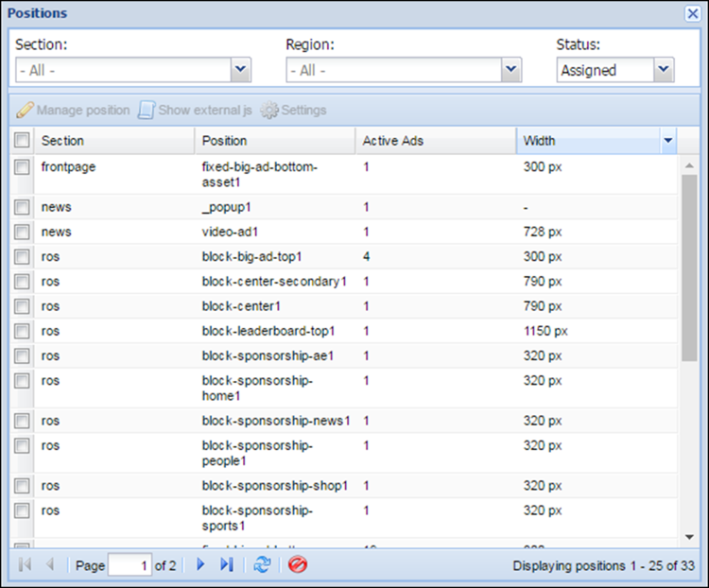
Task: Check the video-ad1 row checkbox
Action: [22, 232]
